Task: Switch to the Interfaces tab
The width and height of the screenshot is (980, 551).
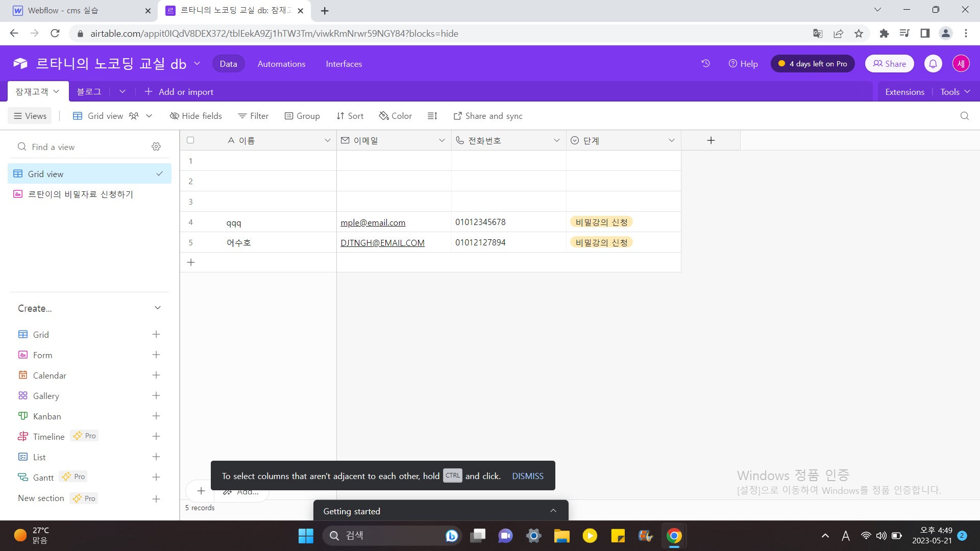Action: click(x=344, y=64)
